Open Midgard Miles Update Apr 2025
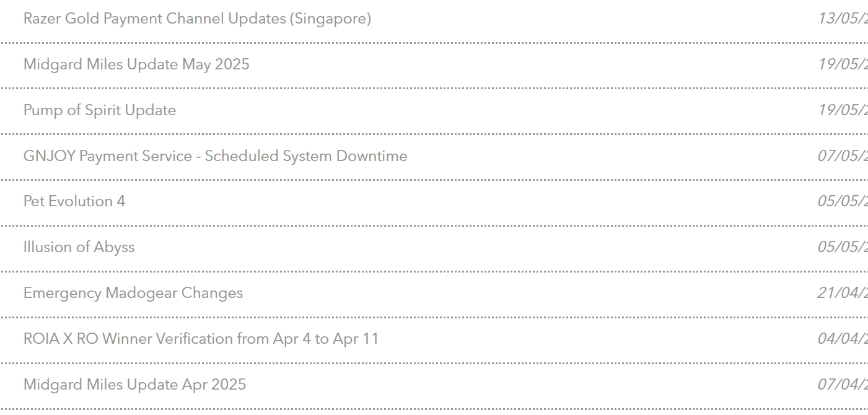868x415 pixels. 134,385
